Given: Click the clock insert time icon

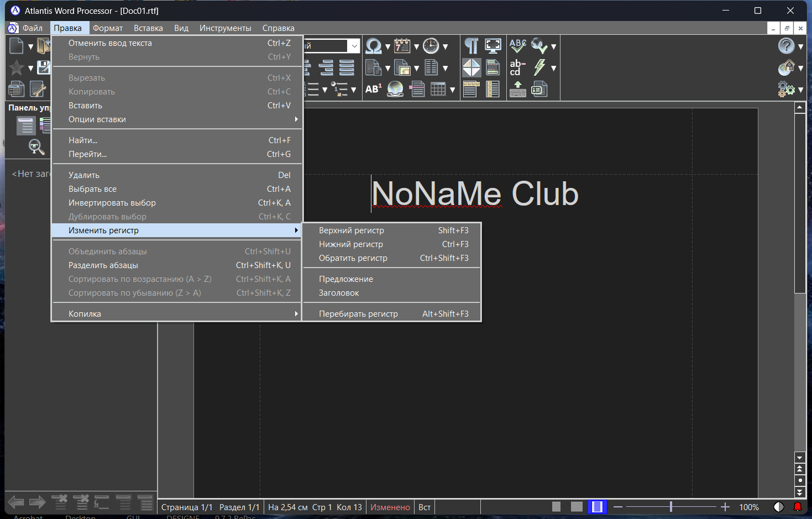Looking at the screenshot, I should pos(431,46).
